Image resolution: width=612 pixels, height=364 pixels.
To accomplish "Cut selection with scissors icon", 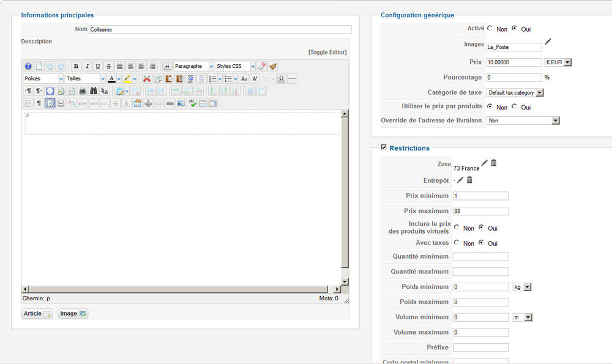I will click(147, 79).
